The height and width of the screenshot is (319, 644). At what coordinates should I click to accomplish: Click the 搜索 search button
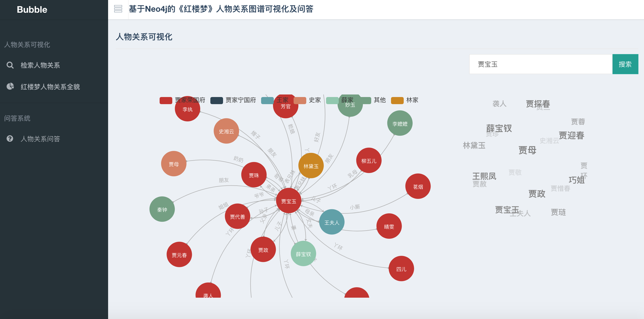tap(625, 64)
